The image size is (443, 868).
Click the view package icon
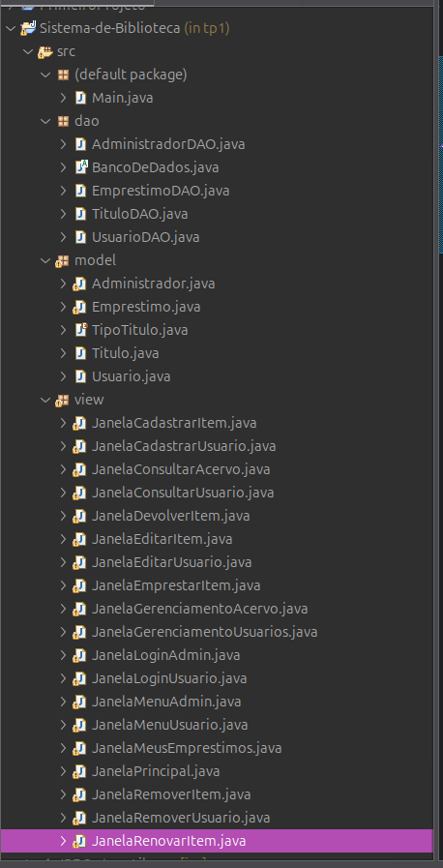coord(62,401)
